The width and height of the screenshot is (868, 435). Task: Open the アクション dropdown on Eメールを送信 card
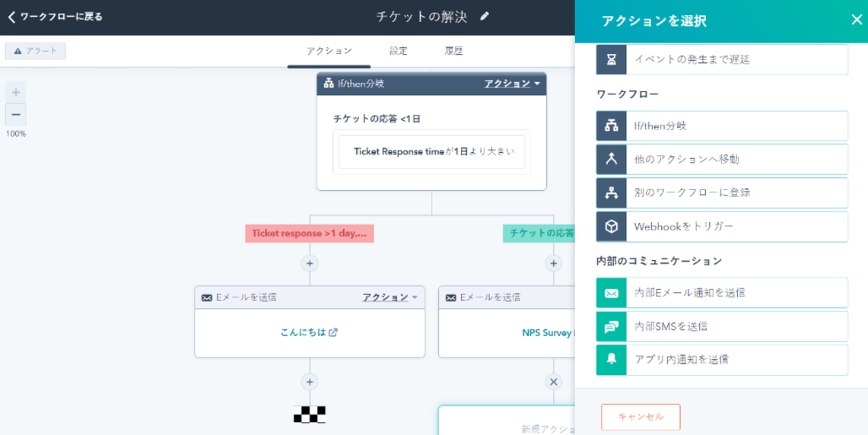click(x=390, y=297)
